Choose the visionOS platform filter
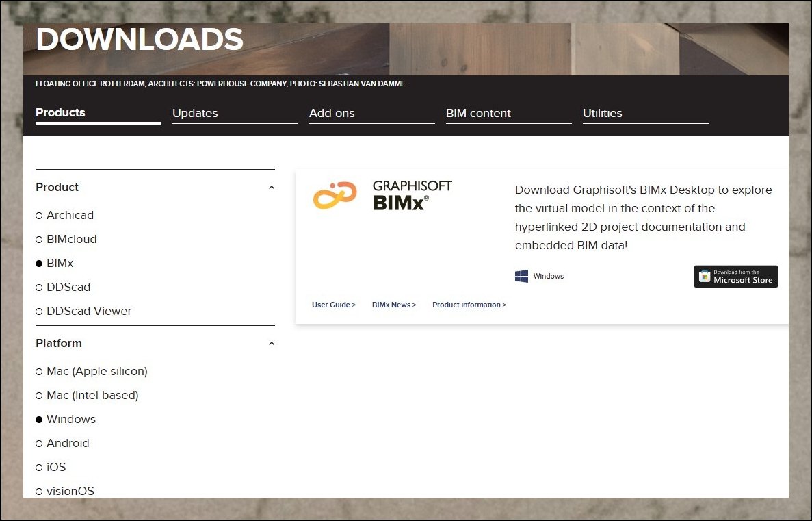Image resolution: width=812 pixels, height=521 pixels. [65, 491]
